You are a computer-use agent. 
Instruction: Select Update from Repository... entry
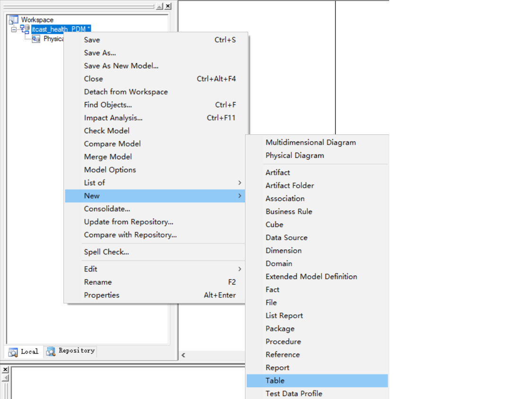[155, 222]
